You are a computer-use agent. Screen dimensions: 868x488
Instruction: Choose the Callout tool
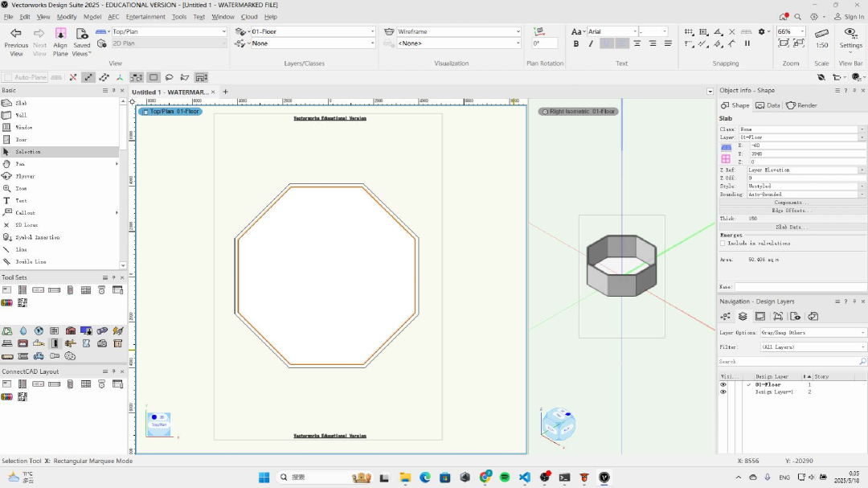pyautogui.click(x=25, y=213)
